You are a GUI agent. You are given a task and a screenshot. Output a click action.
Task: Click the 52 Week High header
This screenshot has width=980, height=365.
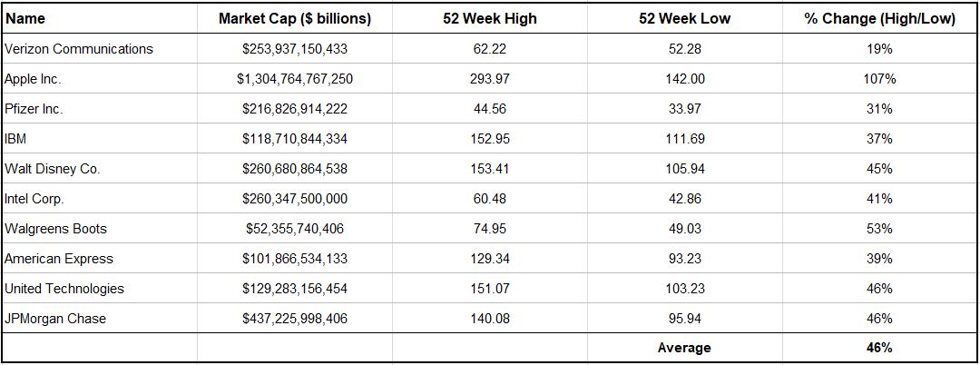[x=490, y=18]
